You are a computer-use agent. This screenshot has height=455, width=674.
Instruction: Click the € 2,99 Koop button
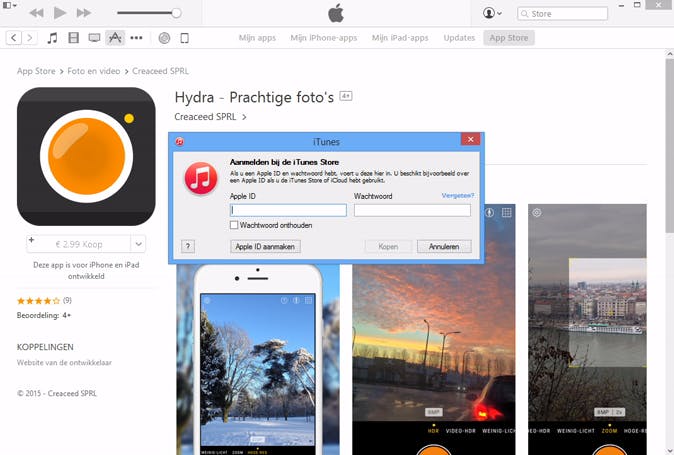pyautogui.click(x=79, y=244)
